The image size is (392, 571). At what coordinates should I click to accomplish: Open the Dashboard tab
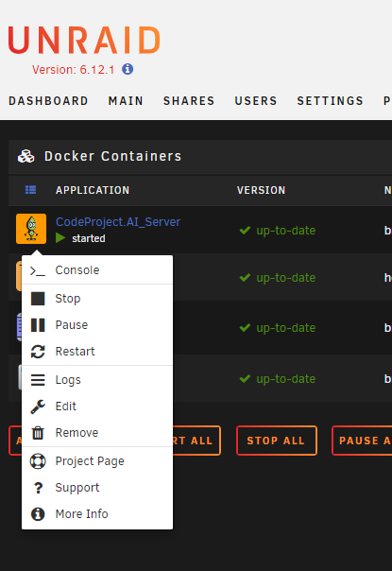pyautogui.click(x=48, y=100)
